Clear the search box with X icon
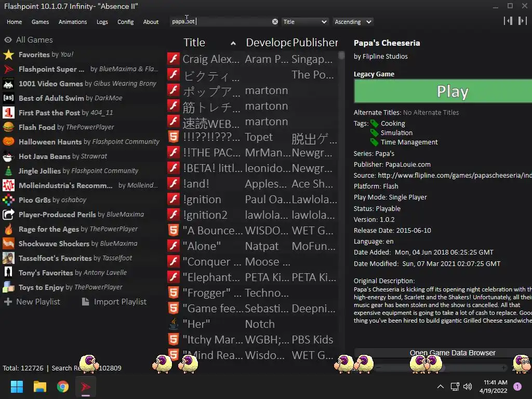The width and height of the screenshot is (532, 399). click(275, 22)
